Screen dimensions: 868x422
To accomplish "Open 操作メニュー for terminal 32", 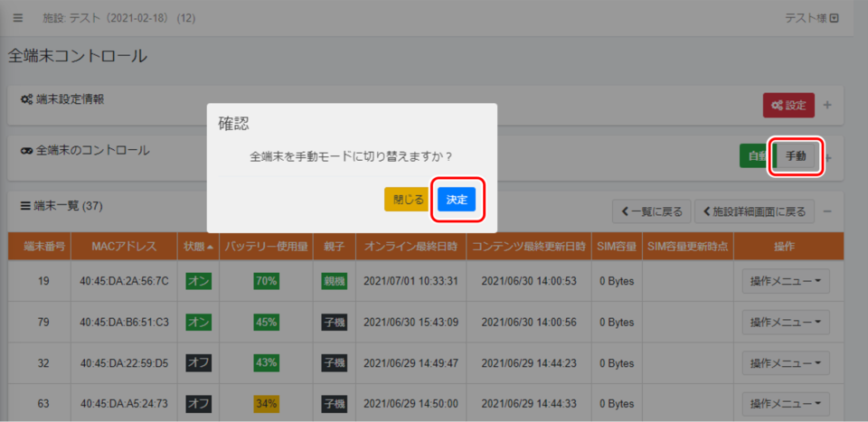I will pos(786,363).
